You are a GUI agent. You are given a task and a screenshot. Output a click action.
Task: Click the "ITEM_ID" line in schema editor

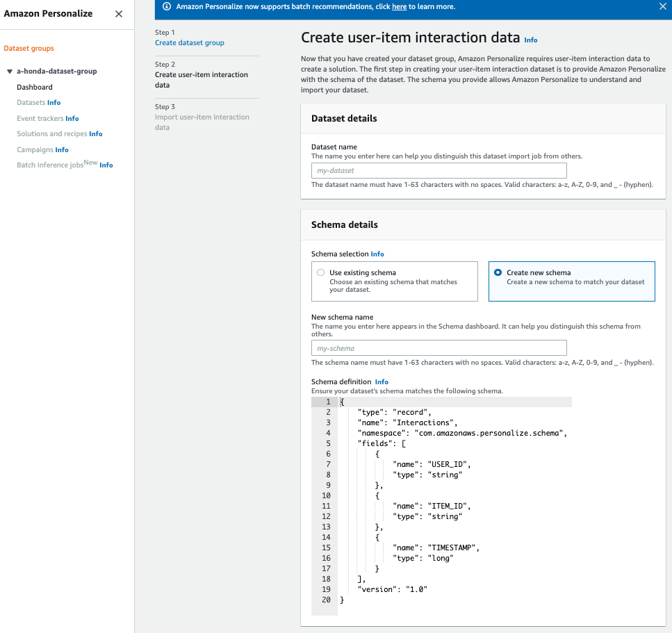click(431, 506)
